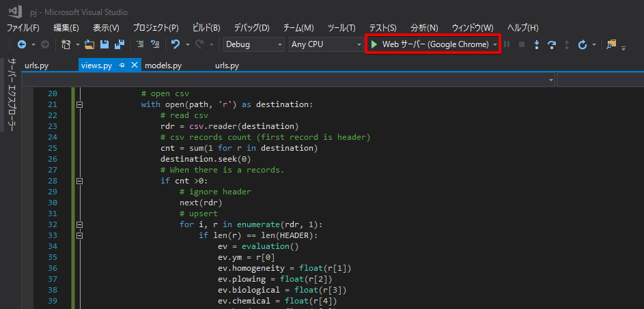Open the ファイル(F) menu
The image size is (644, 309).
pos(23,28)
